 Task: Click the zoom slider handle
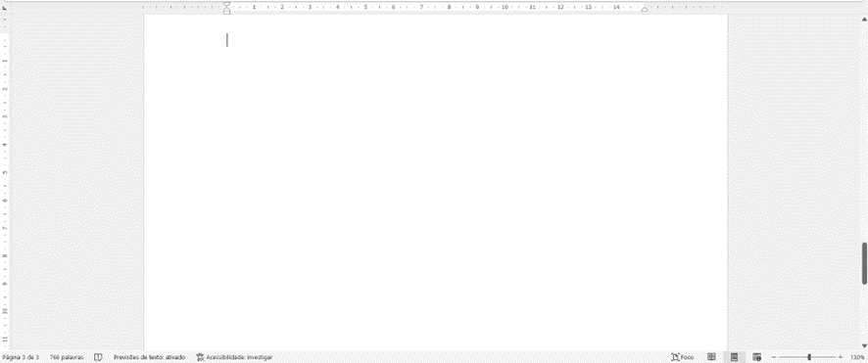point(809,357)
